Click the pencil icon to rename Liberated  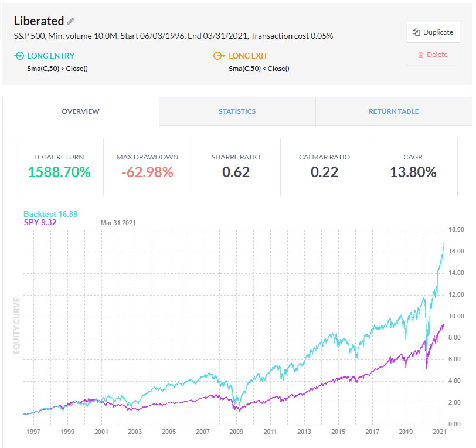pos(69,21)
